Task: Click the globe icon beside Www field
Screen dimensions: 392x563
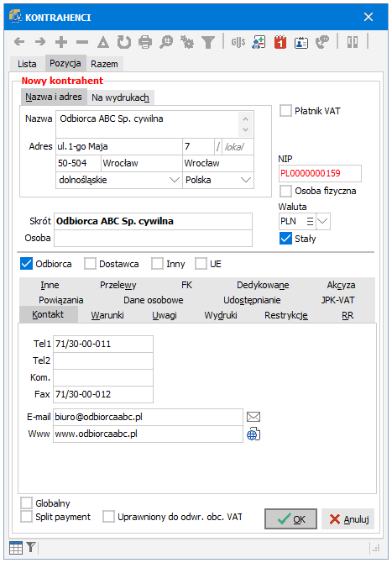Action: (x=253, y=434)
